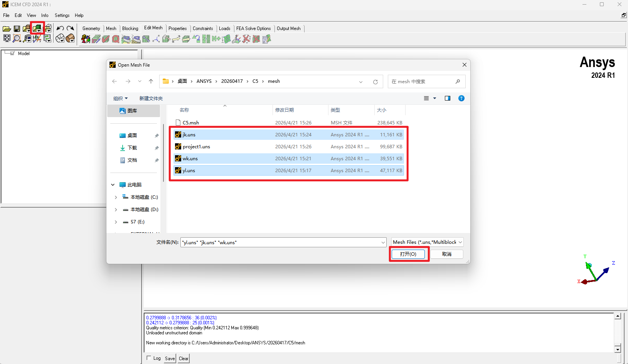This screenshot has height=364, width=628.
Task: Click the Edit Distributed Attribute icon
Action: (266, 39)
